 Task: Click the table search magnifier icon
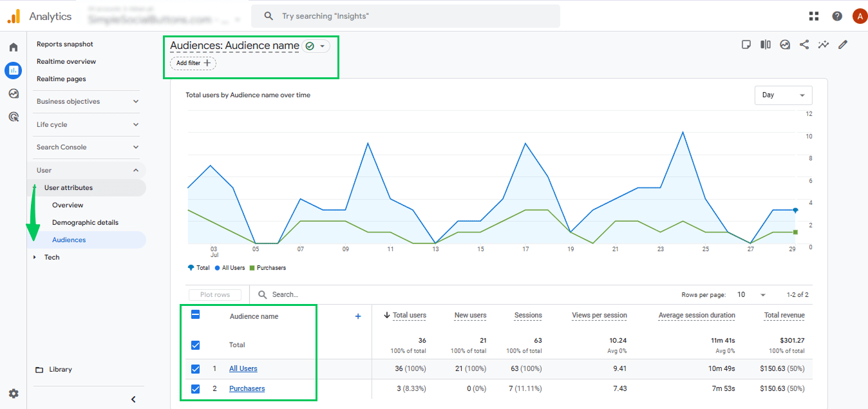click(263, 294)
